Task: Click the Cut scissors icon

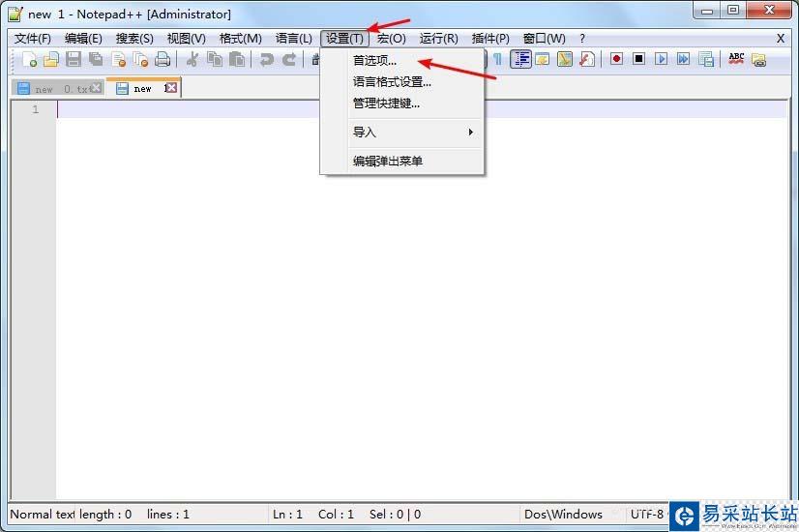Action: pos(192,60)
